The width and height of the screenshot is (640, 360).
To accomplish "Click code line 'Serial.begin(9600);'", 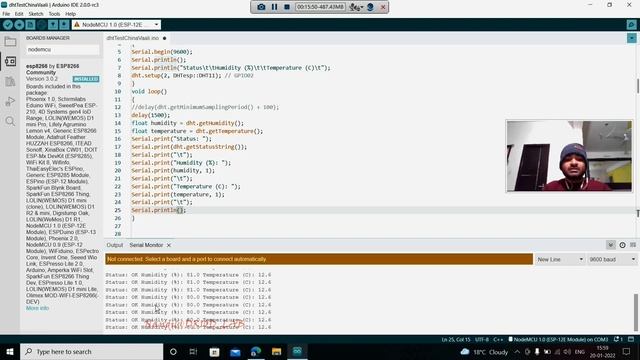I will click(162, 52).
